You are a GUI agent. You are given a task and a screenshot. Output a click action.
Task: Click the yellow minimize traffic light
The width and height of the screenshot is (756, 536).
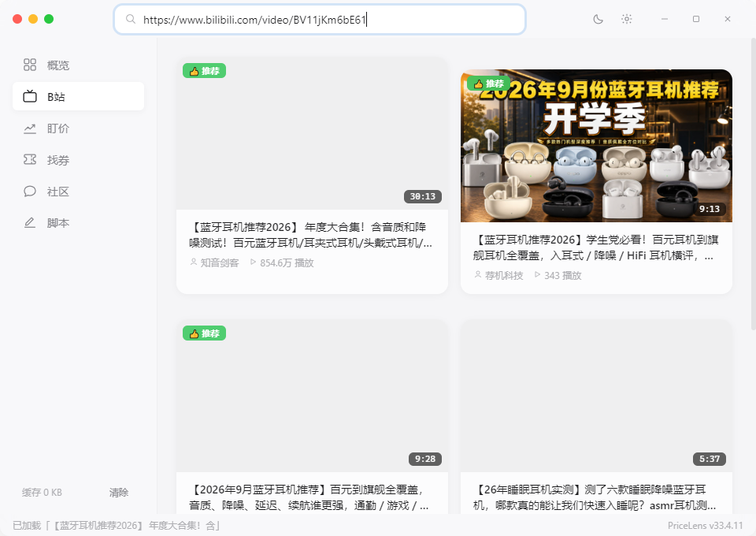tap(33, 19)
